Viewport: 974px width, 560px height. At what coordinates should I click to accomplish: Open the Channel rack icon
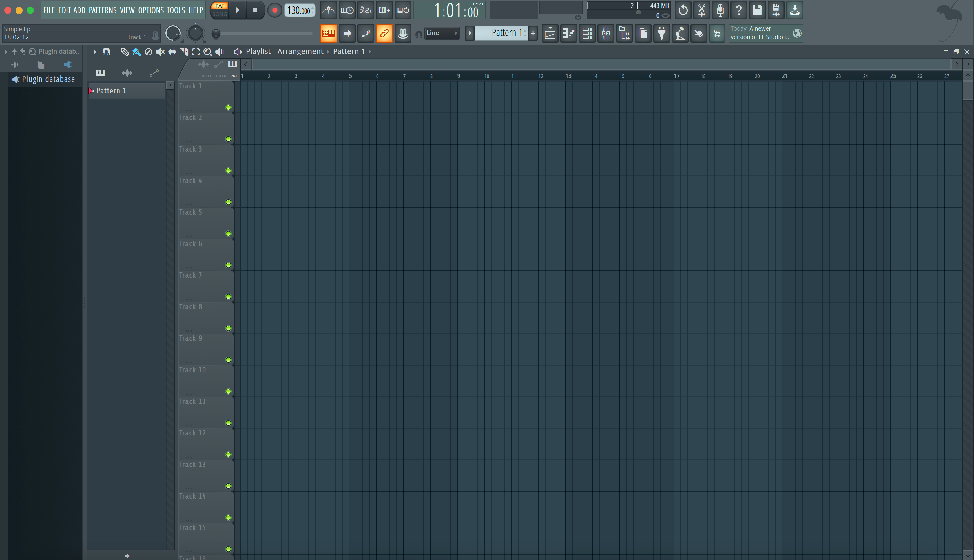coord(587,34)
